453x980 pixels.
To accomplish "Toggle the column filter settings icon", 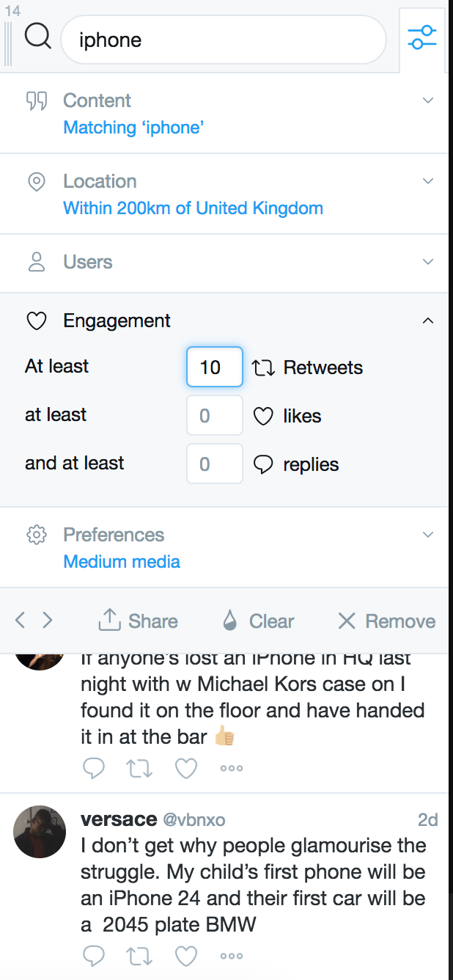I will 422,37.
